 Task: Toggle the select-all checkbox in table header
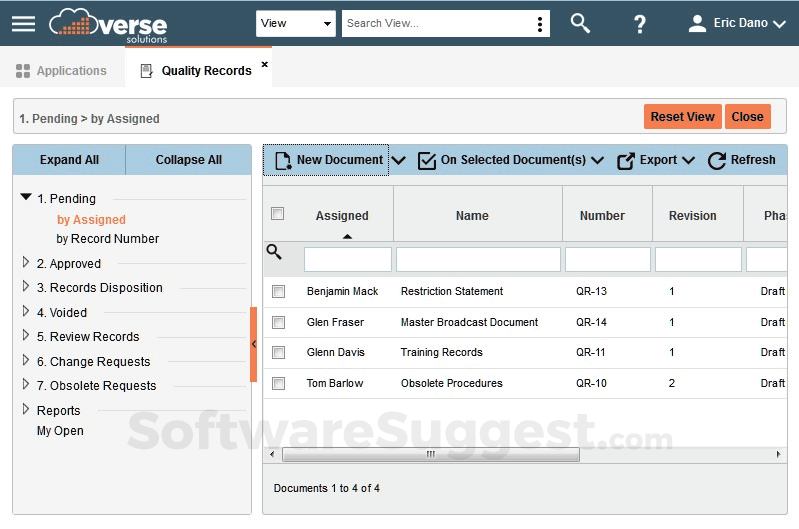(x=278, y=213)
